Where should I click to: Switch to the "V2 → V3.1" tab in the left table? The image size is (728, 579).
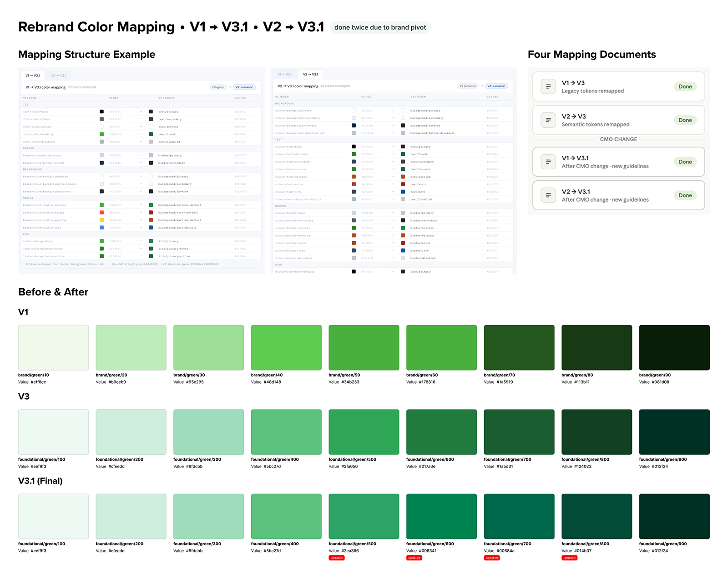pos(58,75)
